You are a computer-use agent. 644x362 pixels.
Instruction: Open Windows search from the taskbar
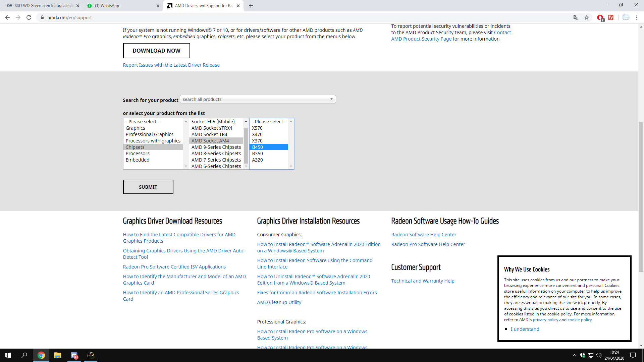tap(24, 355)
